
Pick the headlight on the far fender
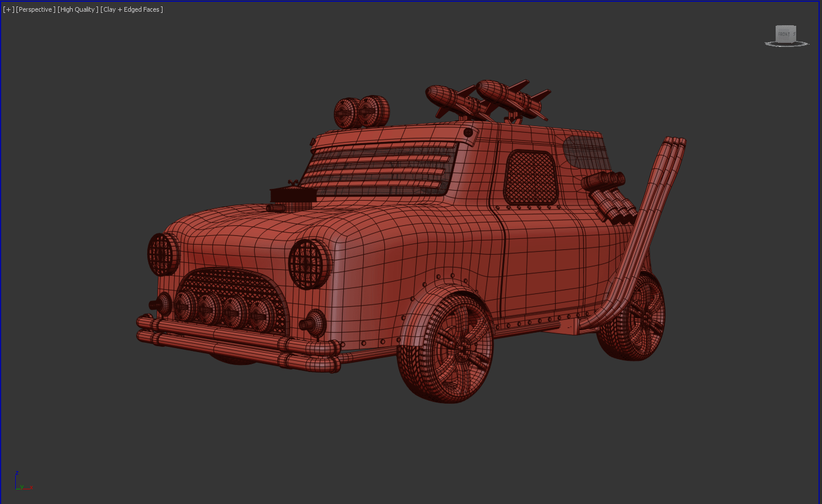(163, 254)
